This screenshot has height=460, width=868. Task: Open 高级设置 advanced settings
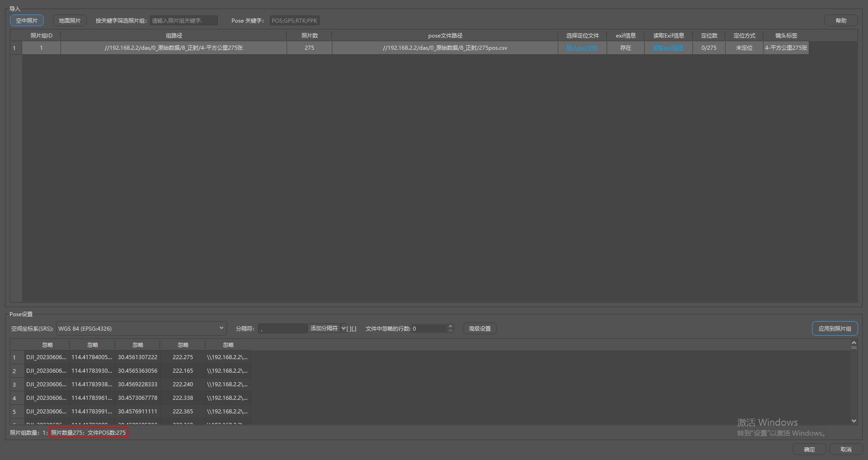480,328
